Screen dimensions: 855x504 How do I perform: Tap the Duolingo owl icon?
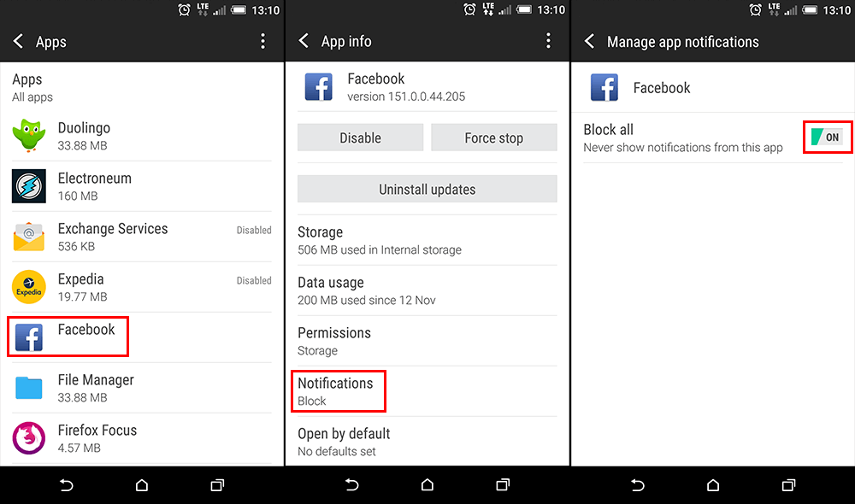click(29, 135)
